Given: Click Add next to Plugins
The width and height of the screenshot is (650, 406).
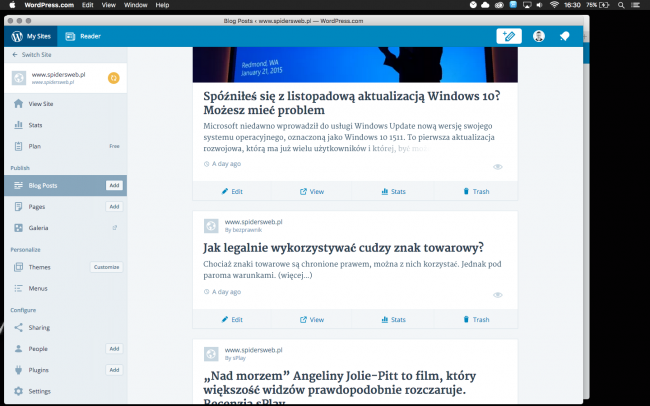Looking at the screenshot, I should pos(114,370).
